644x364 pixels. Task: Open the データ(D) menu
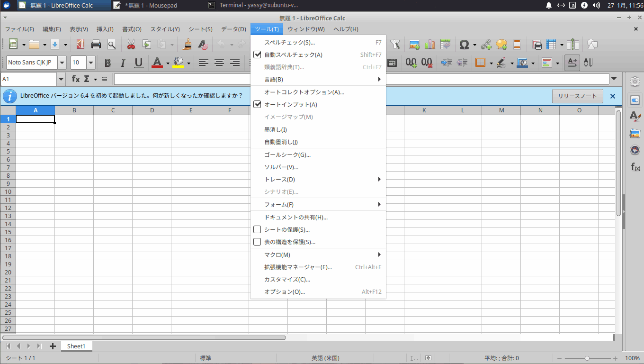click(x=233, y=29)
